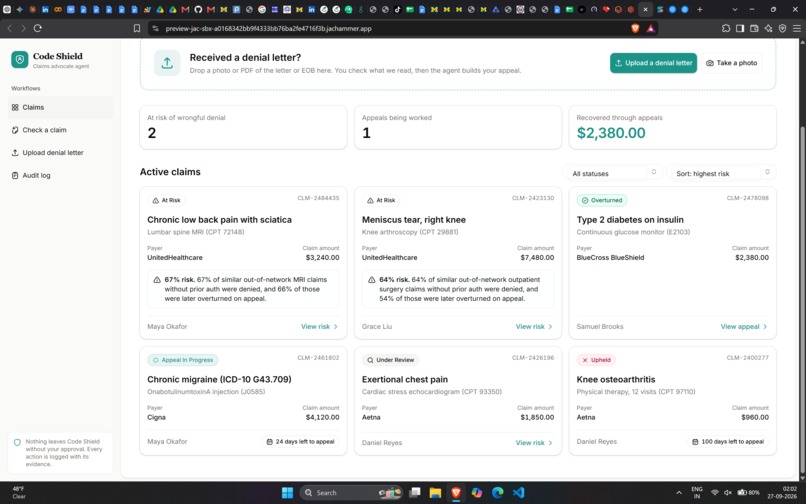Click the $2,380.00 recovered amount
Viewport: 806px width, 504px height.
[x=611, y=133]
